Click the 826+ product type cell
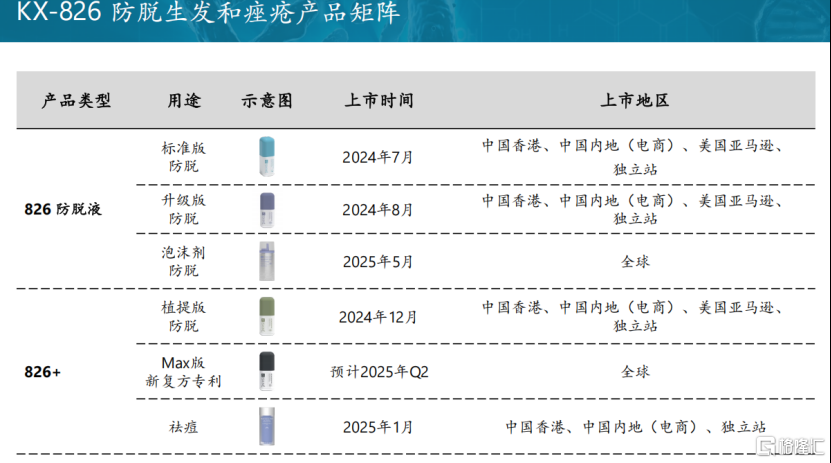 pos(42,372)
